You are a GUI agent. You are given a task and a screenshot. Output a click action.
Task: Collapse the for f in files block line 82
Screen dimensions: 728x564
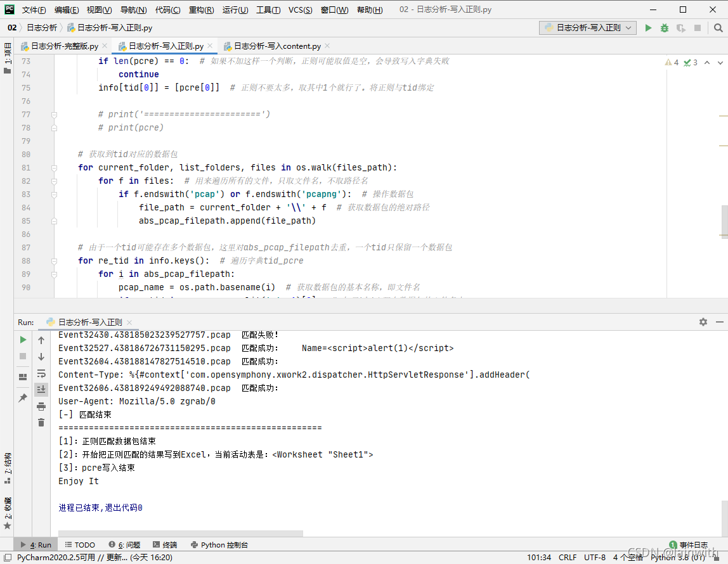(55, 181)
